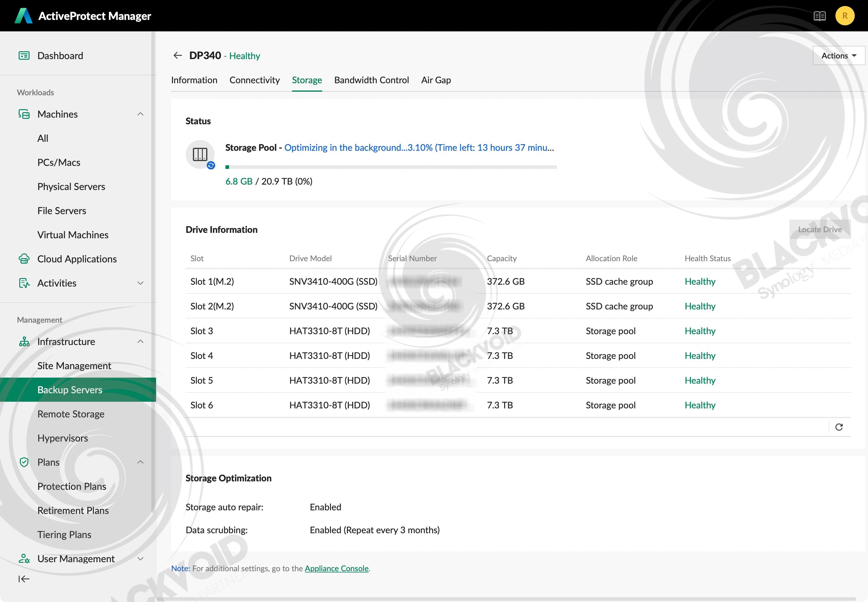
Task: Sort by the Allocation Role column header
Action: click(x=611, y=259)
